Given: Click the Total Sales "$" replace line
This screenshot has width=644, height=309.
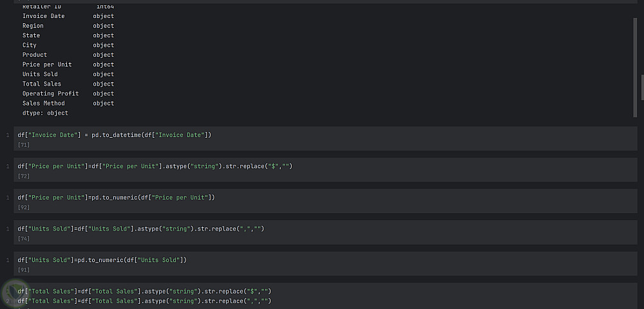Looking at the screenshot, I should pos(145,291).
